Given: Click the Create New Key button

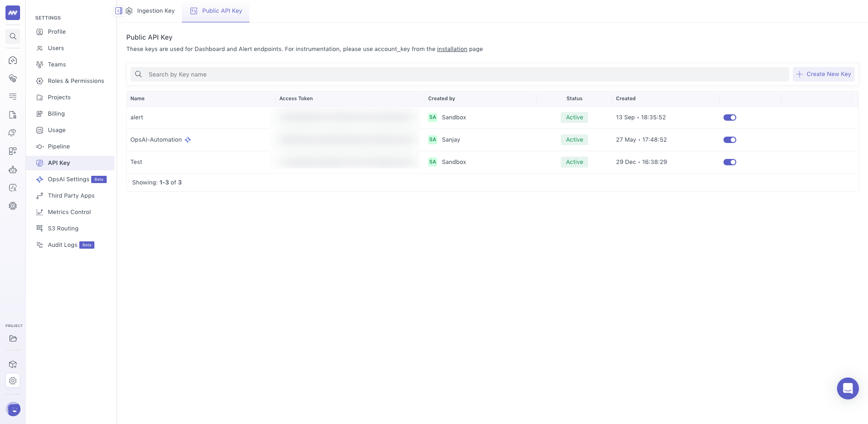Looking at the screenshot, I should [824, 74].
